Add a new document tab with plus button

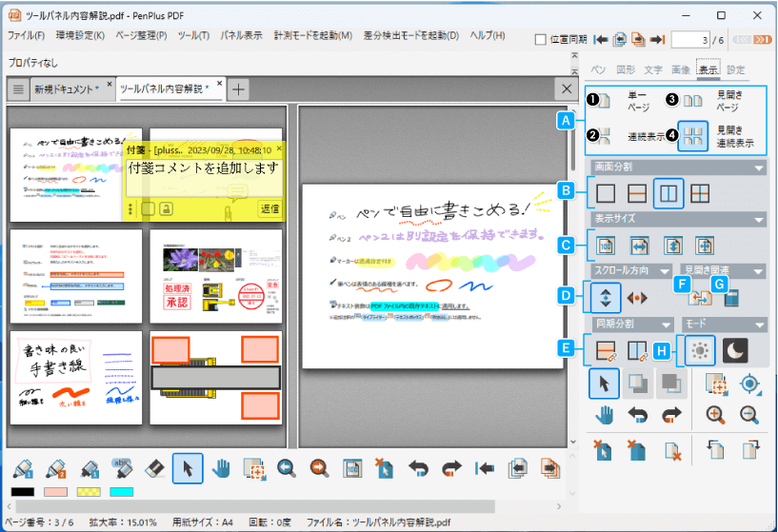[x=238, y=89]
